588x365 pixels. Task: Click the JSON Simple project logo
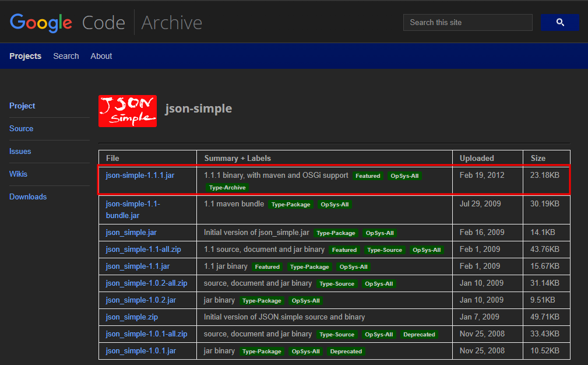pos(127,110)
